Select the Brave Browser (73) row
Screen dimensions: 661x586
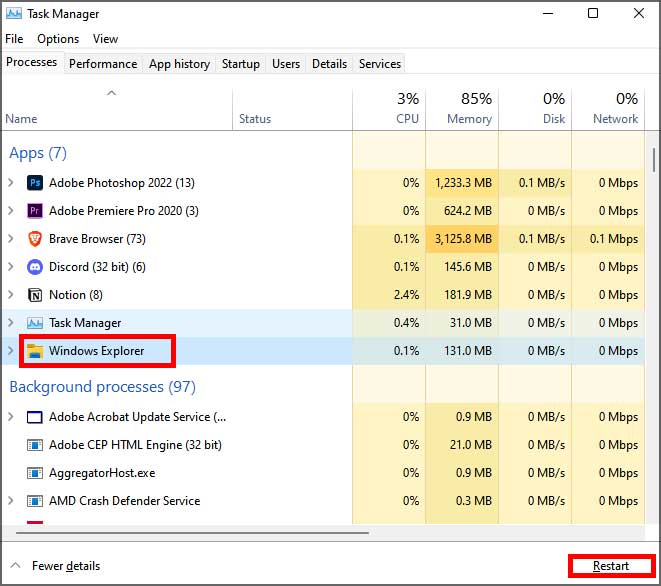tap(323, 239)
